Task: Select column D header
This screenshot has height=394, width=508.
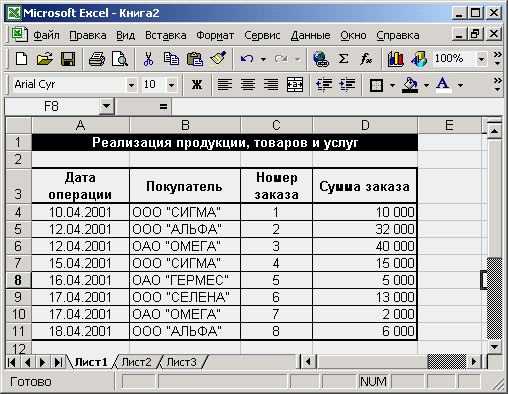Action: tap(365, 125)
